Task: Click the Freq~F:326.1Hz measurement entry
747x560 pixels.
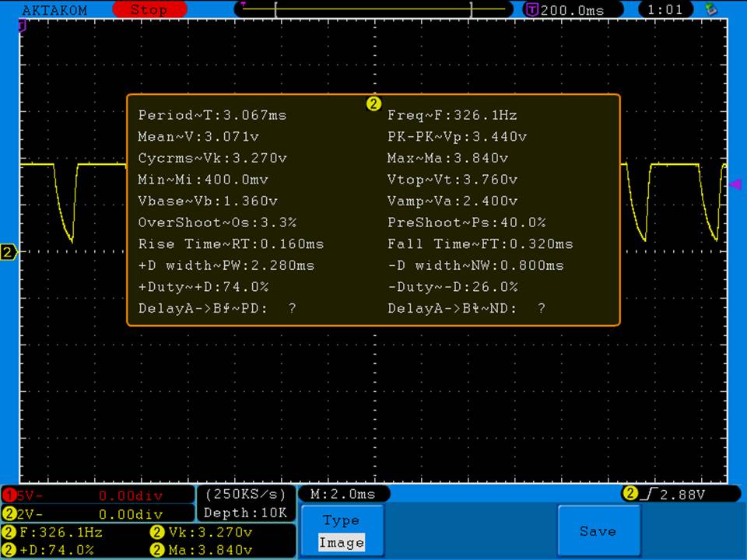Action: (x=452, y=115)
